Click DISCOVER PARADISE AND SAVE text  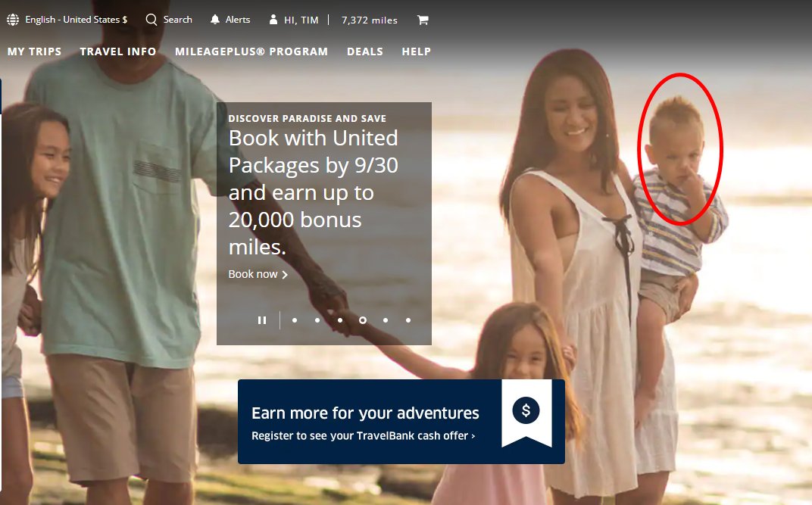tap(307, 118)
